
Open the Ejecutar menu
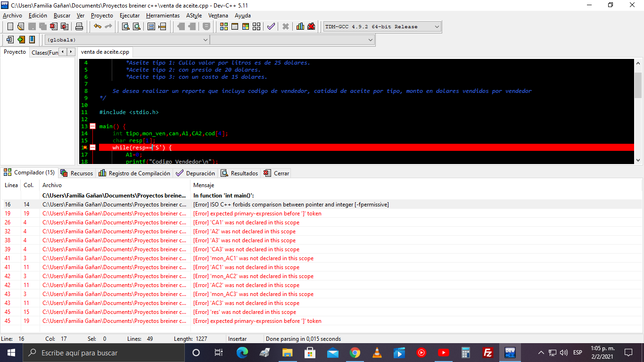tap(130, 16)
